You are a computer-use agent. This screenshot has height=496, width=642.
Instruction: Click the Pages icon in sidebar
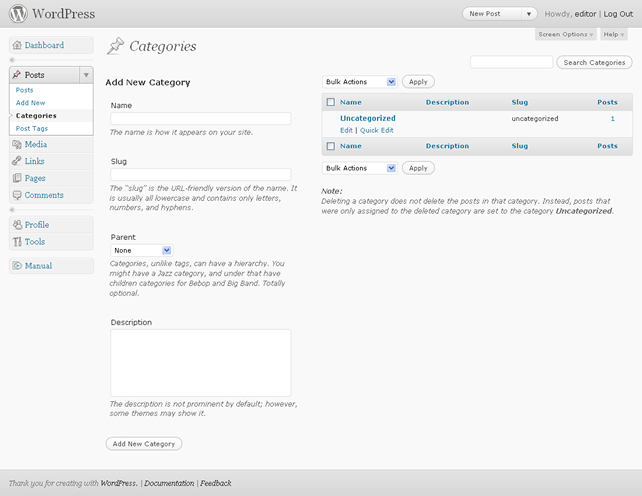pyautogui.click(x=17, y=178)
